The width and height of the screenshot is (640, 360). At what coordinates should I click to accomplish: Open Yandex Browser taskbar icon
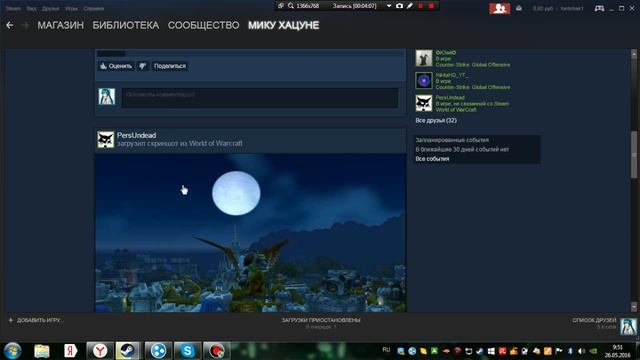click(100, 351)
